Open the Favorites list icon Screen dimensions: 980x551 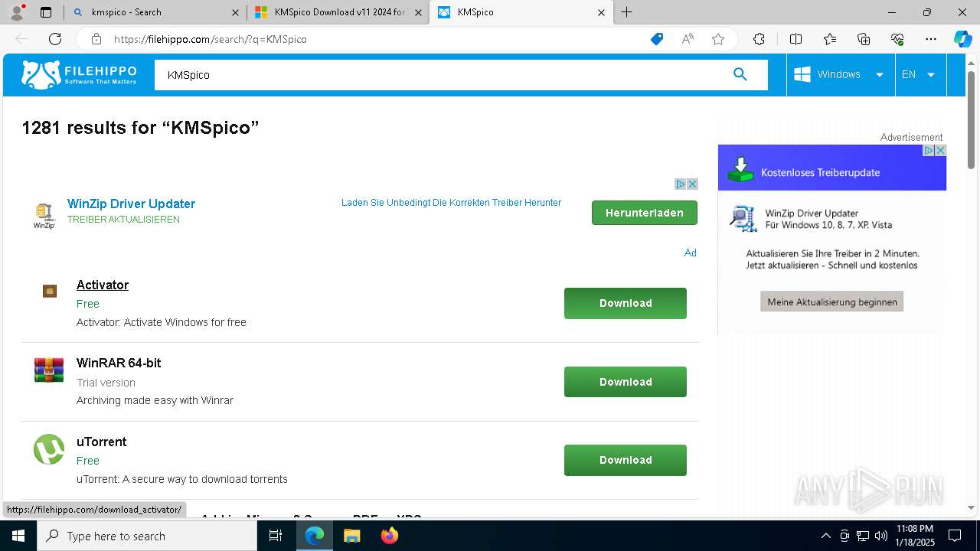coord(830,39)
